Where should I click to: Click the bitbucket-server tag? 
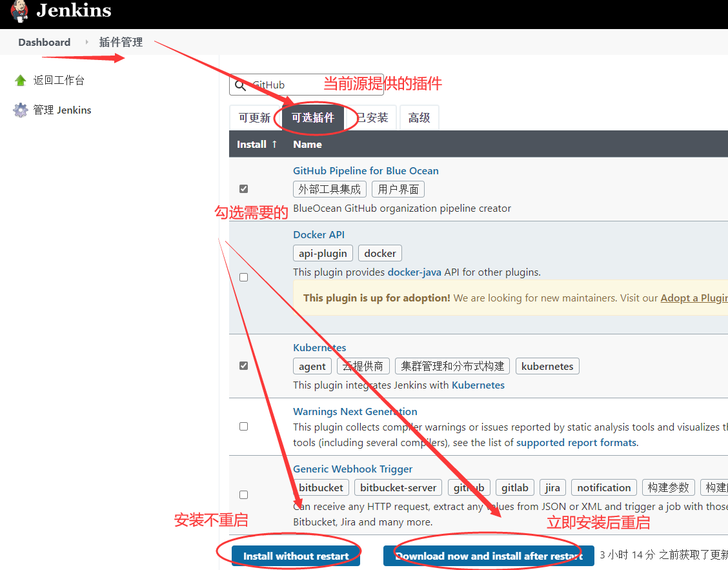click(x=398, y=487)
